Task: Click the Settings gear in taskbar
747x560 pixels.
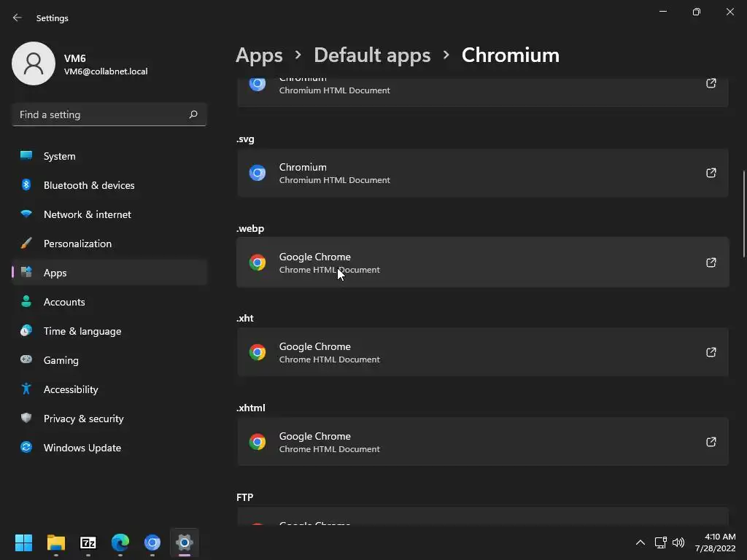Action: 185,542
